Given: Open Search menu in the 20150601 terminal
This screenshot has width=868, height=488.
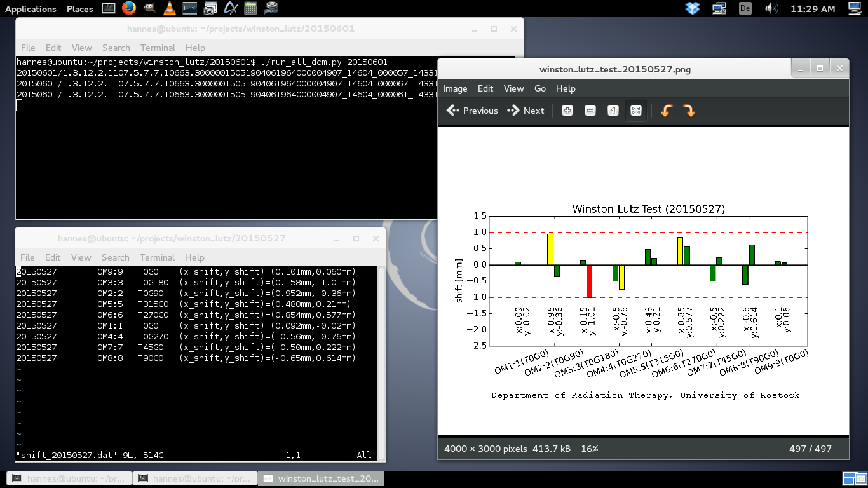Looking at the screenshot, I should [x=116, y=48].
